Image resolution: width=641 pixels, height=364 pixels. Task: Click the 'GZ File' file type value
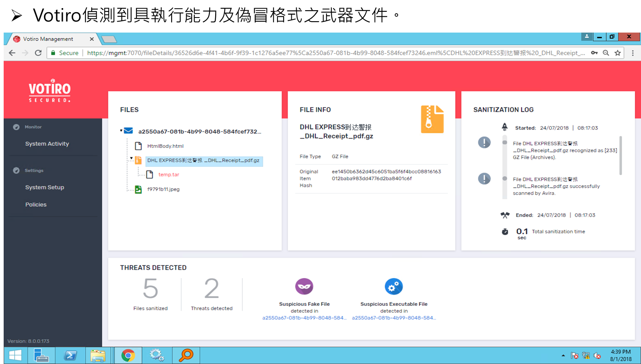click(340, 156)
